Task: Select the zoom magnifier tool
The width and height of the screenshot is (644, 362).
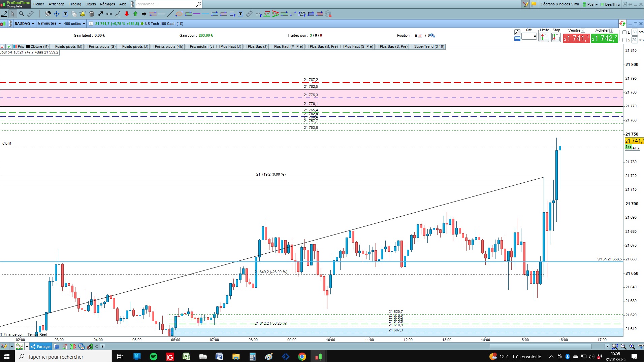Action: click(22, 14)
